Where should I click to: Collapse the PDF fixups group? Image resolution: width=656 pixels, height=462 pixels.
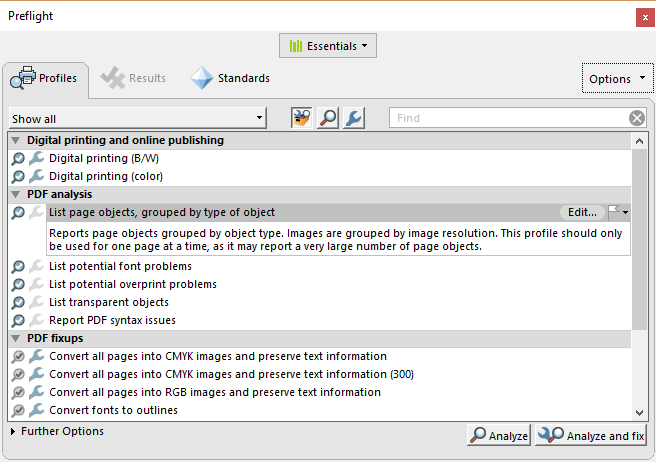click(x=16, y=338)
